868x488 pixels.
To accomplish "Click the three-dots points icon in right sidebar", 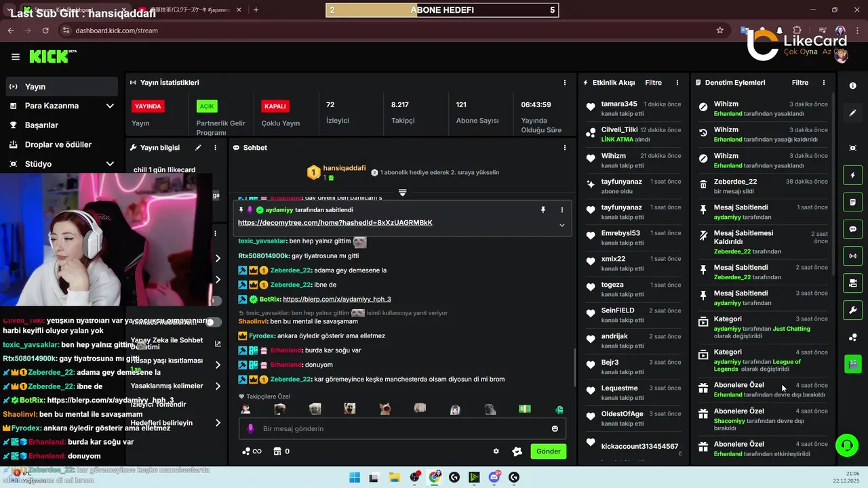I will (x=852, y=338).
